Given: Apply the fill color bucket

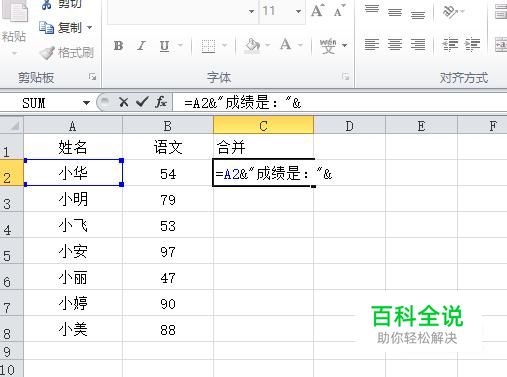Looking at the screenshot, I should pyautogui.click(x=252, y=46).
